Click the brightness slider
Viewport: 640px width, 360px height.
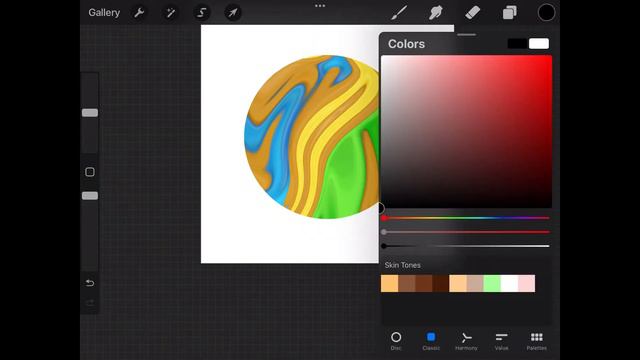(x=466, y=246)
